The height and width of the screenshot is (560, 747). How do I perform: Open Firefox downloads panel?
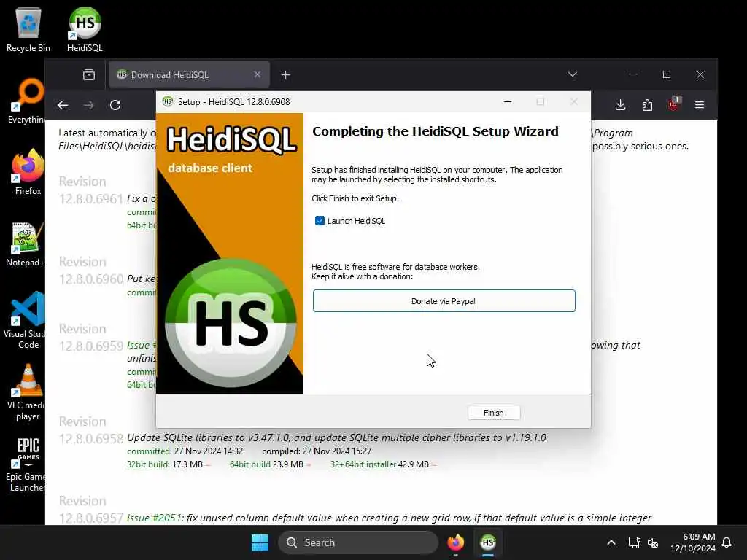tap(620, 105)
